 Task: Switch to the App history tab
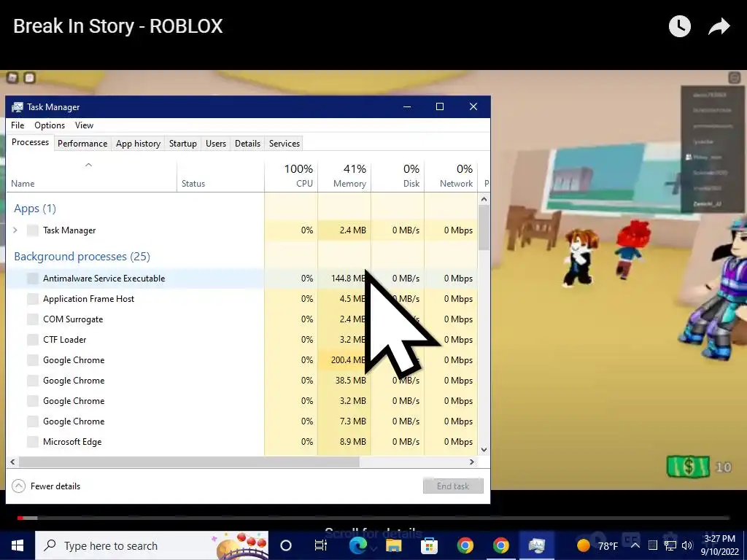[x=138, y=144]
